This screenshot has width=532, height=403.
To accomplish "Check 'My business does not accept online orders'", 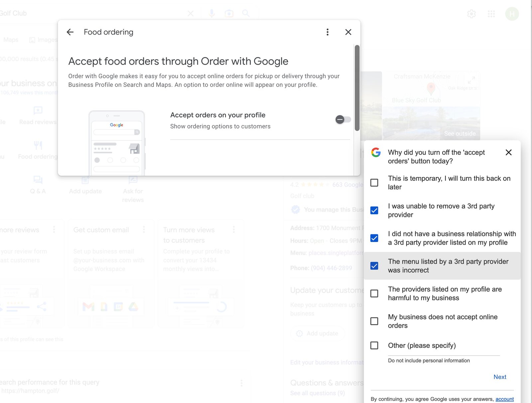I will [x=374, y=321].
